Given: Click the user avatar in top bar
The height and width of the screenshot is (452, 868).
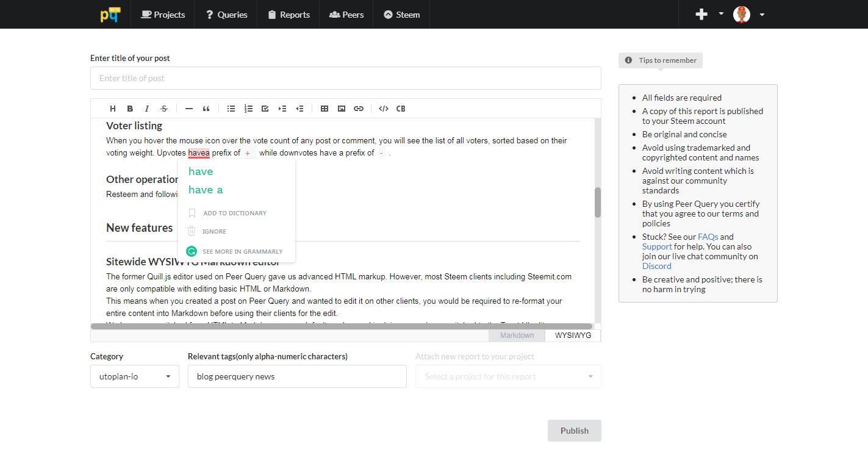Looking at the screenshot, I should 742,15.
